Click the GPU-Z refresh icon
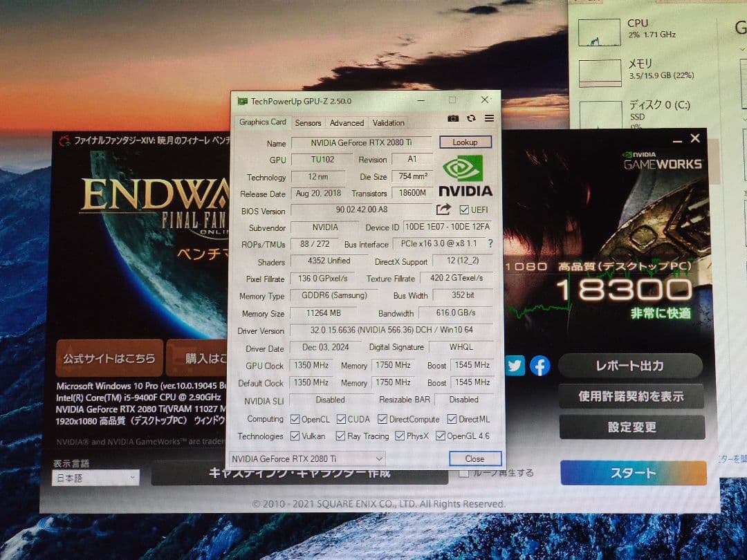747x560 pixels. (x=471, y=118)
